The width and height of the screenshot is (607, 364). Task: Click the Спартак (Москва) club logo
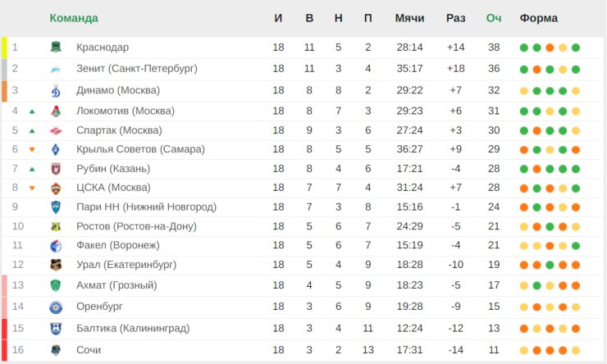coord(56,130)
